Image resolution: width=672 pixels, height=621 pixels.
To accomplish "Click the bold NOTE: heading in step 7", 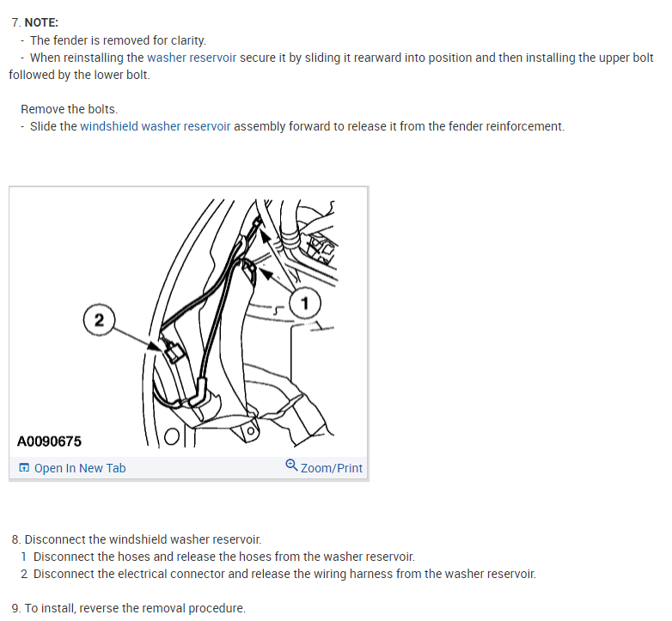I will 41,22.
